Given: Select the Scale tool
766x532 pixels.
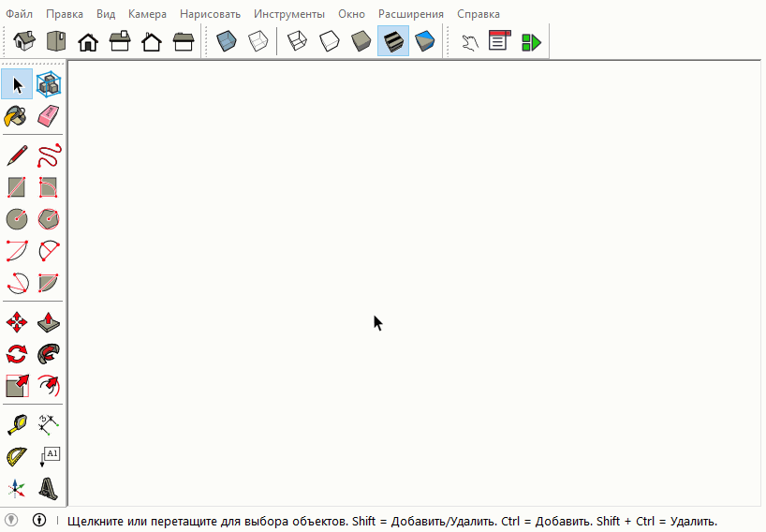Looking at the screenshot, I should click(17, 386).
